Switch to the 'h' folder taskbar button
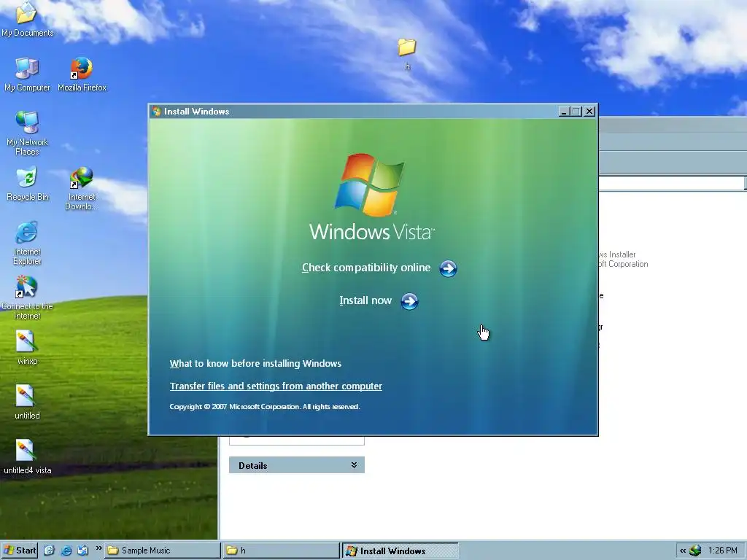 pos(281,551)
